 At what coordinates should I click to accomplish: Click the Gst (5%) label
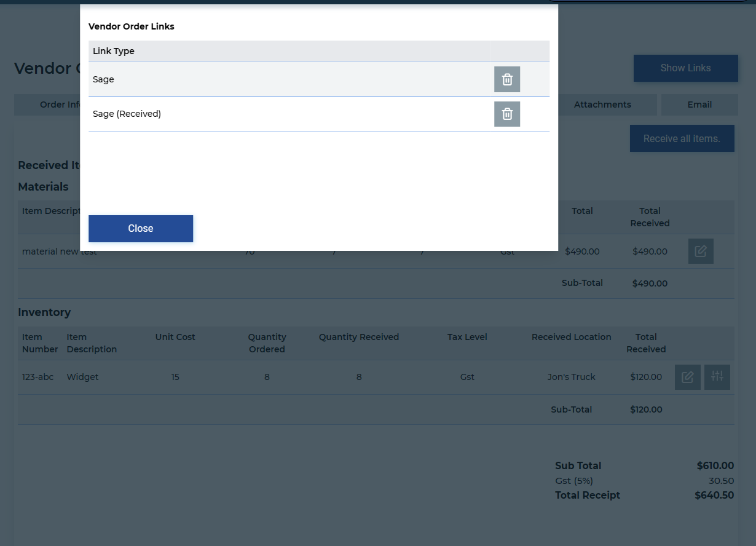(574, 481)
